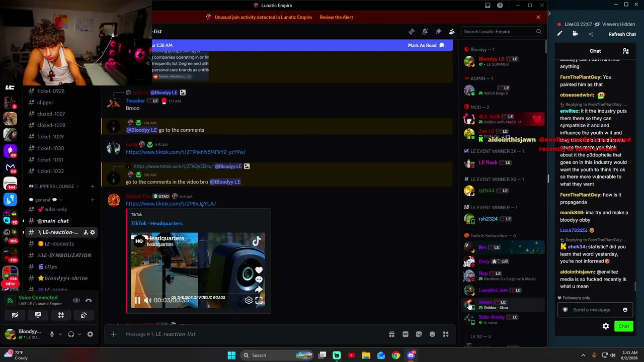Open Discord inbox icon in title bar

[488, 6]
